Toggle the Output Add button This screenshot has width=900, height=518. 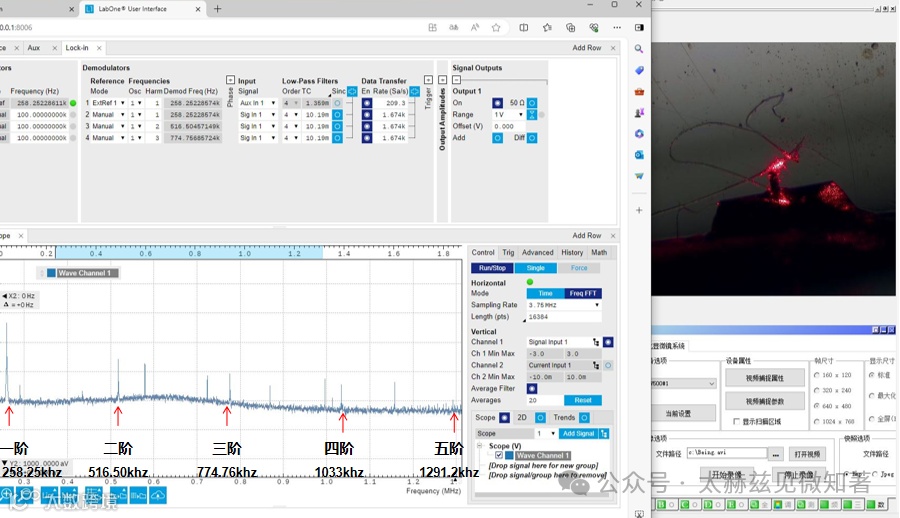point(498,138)
